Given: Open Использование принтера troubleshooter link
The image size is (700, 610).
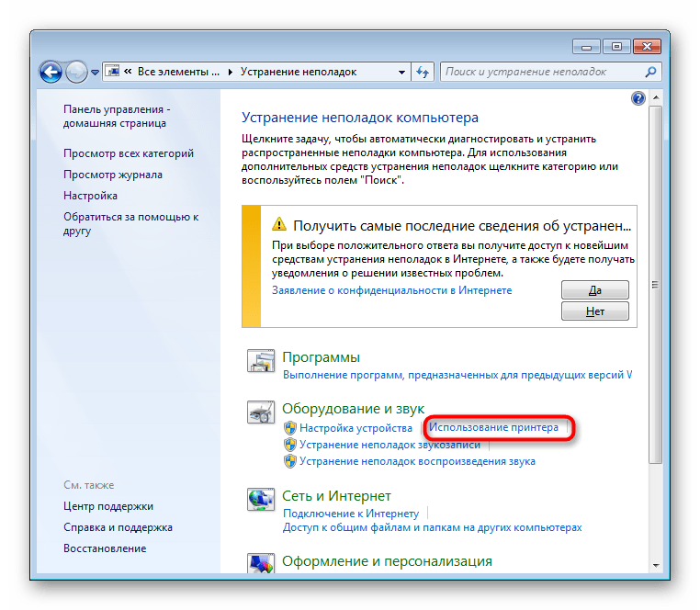Looking at the screenshot, I should [493, 427].
